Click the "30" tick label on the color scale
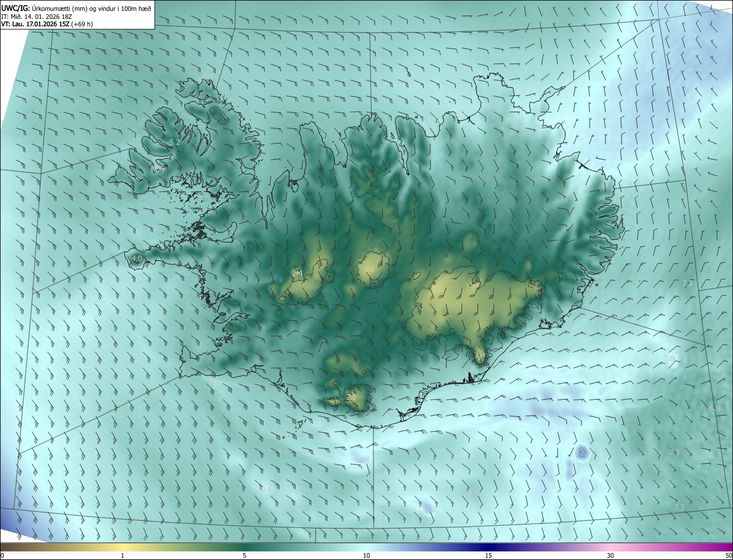Screen dimensions: 733x560 (x=610, y=555)
